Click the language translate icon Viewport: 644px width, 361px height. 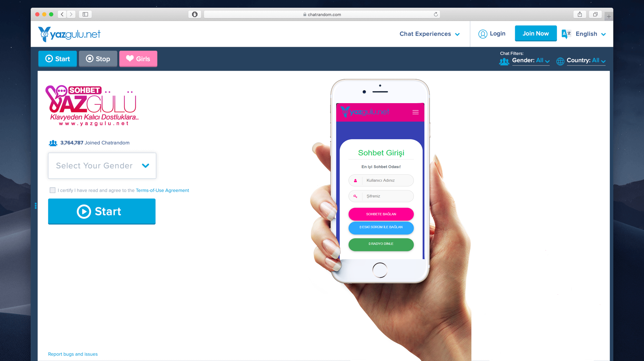567,34
